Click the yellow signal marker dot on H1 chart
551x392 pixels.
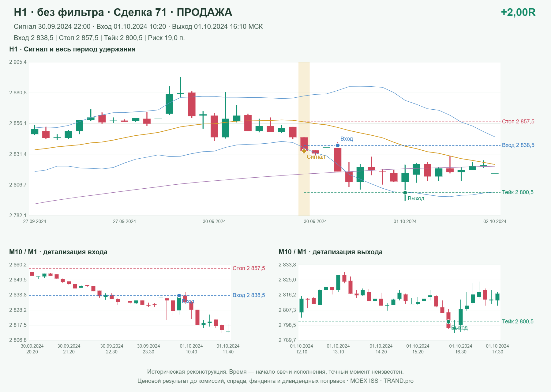click(x=304, y=151)
